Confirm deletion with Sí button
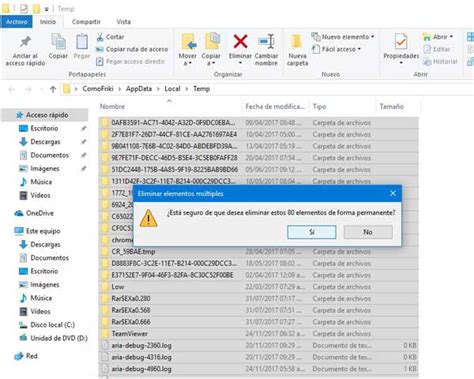The height and width of the screenshot is (379, 474). click(312, 232)
